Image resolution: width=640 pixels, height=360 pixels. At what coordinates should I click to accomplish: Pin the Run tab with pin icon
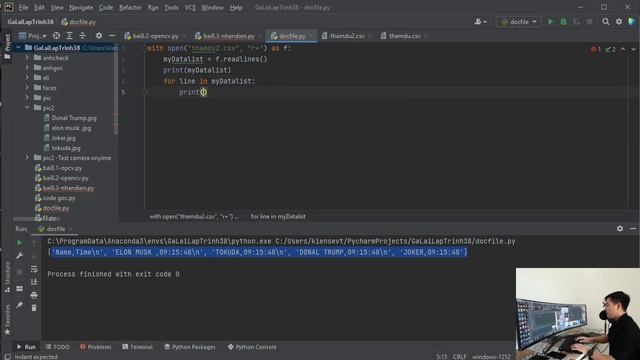click(19, 305)
